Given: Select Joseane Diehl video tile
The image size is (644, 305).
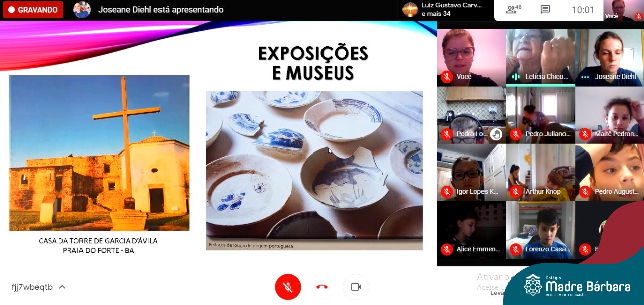Looking at the screenshot, I should point(609,56).
